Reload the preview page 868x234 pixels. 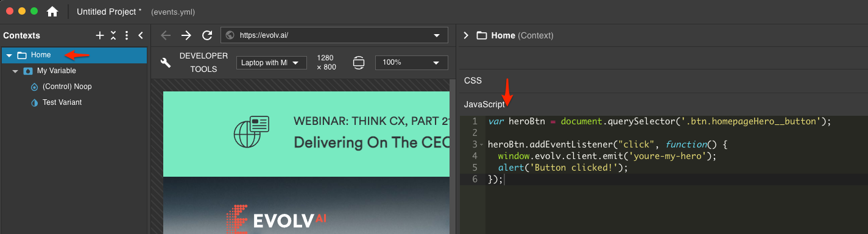pyautogui.click(x=207, y=35)
